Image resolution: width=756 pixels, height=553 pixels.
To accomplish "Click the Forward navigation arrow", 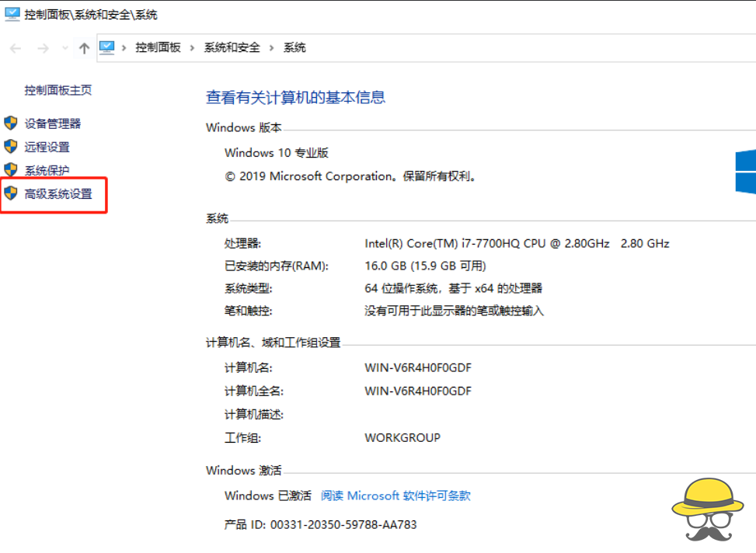I will [x=43, y=48].
